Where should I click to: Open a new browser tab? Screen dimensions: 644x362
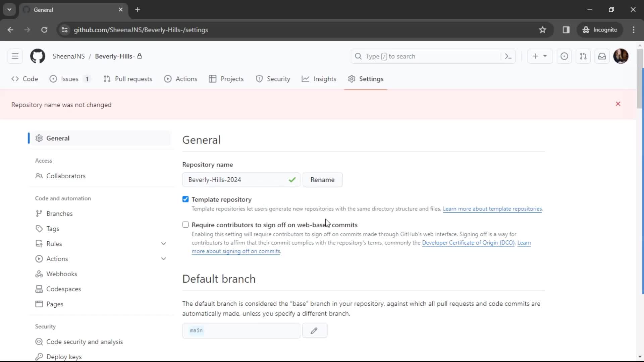point(138,9)
